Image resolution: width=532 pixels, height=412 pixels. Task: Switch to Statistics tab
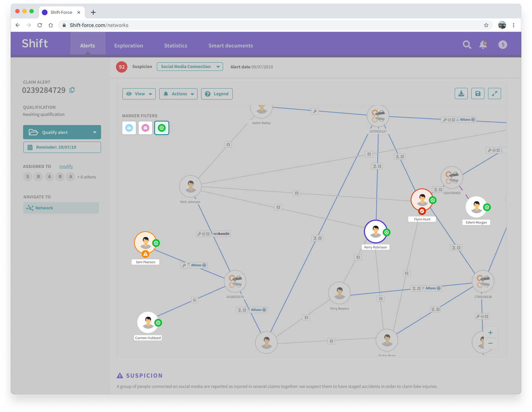[x=176, y=46]
